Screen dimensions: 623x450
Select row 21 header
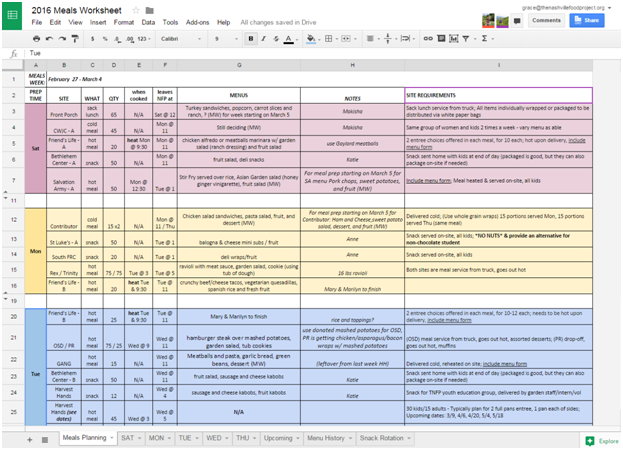click(13, 338)
